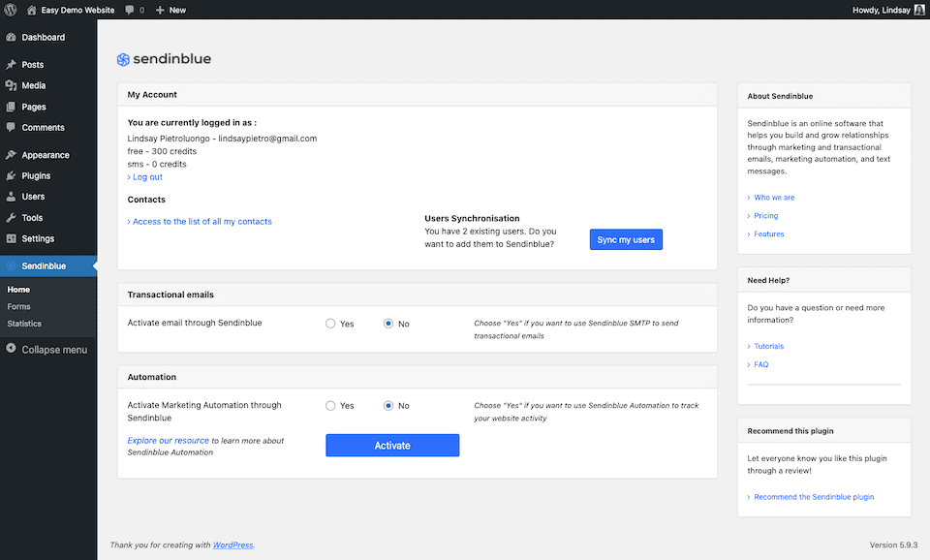Click the Settings sliders icon
This screenshot has height=560, width=930.
click(x=11, y=238)
